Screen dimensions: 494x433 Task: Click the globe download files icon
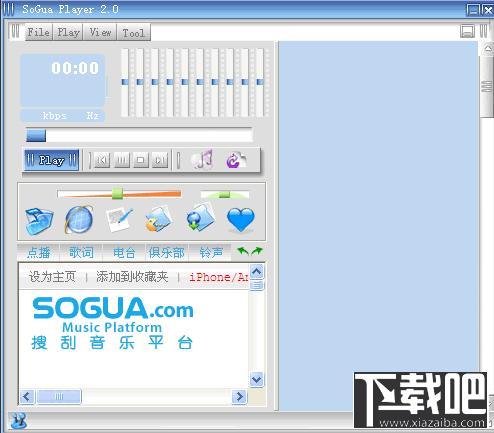[200, 218]
